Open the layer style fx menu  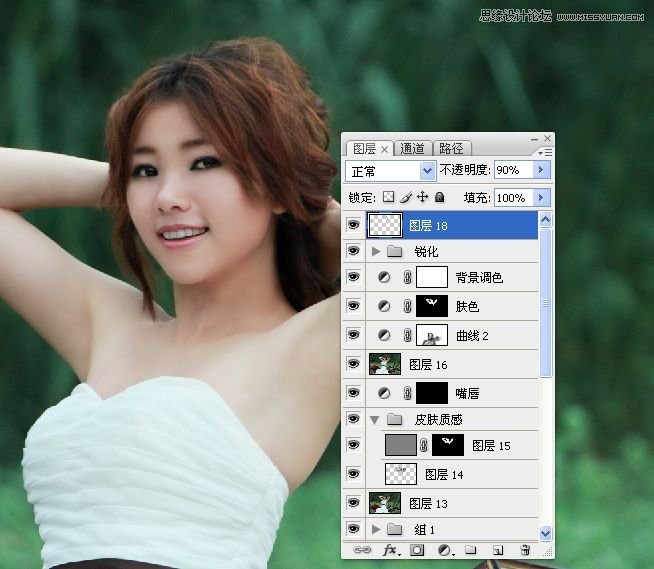(391, 550)
